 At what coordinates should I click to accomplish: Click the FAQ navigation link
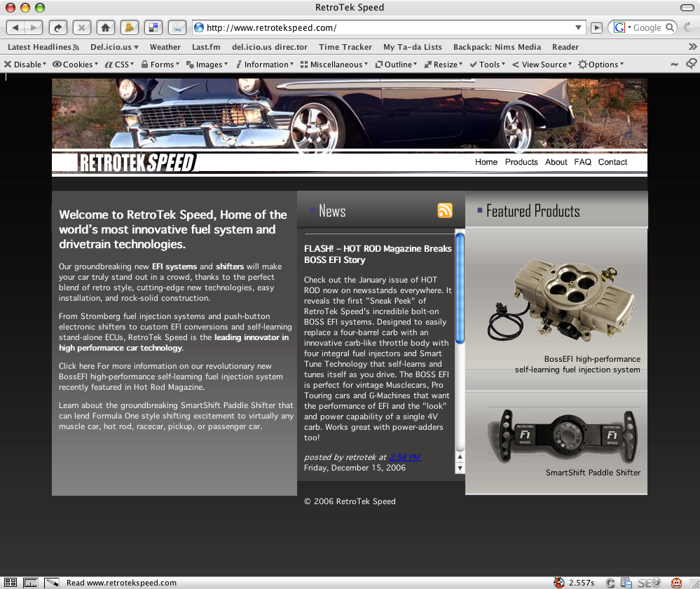(x=582, y=162)
